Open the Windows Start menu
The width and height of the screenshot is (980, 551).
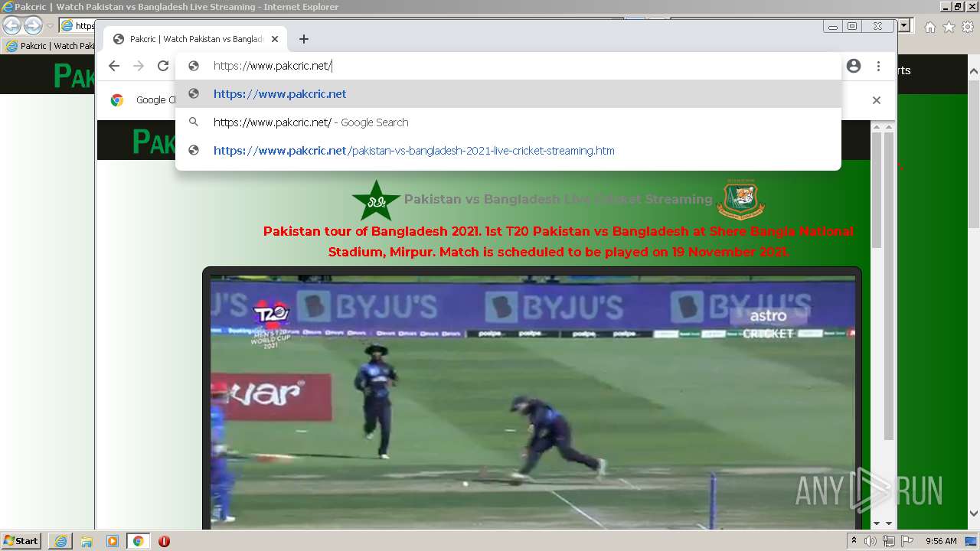pyautogui.click(x=21, y=541)
